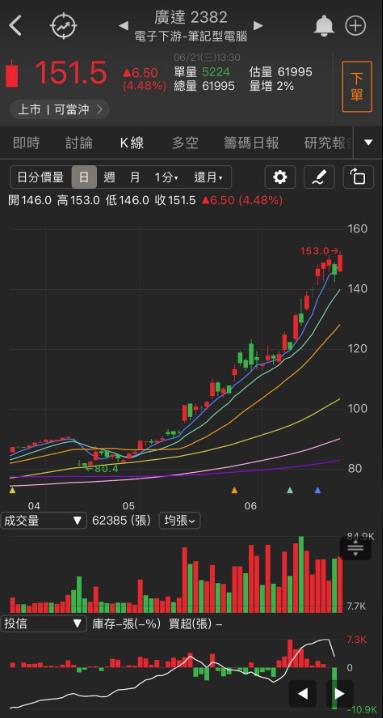Tap the orange 下單 order button
Viewport: 383px width, 718px height.
[357, 87]
